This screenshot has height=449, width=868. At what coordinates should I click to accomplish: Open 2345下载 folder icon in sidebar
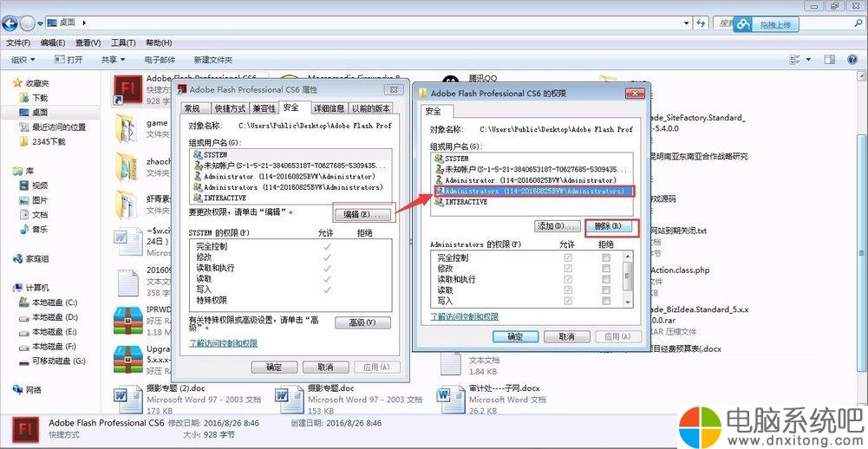(23, 141)
